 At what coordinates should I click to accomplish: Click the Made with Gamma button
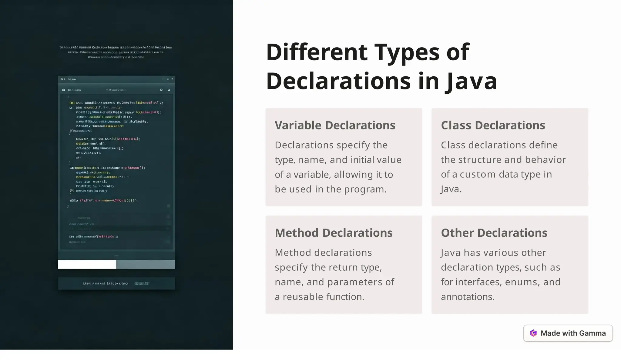tap(568, 333)
